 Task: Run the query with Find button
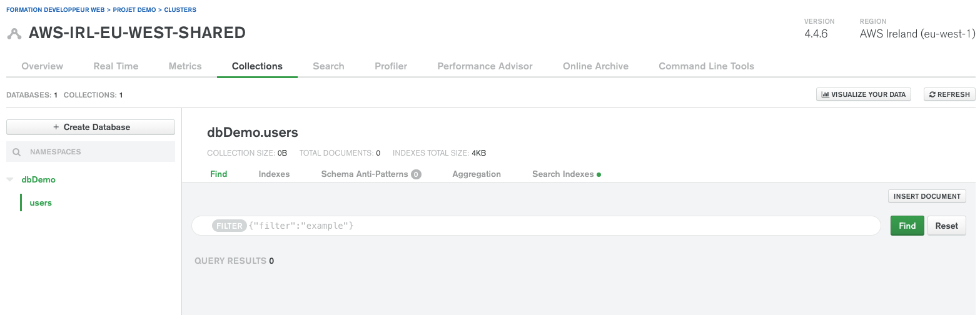907,226
